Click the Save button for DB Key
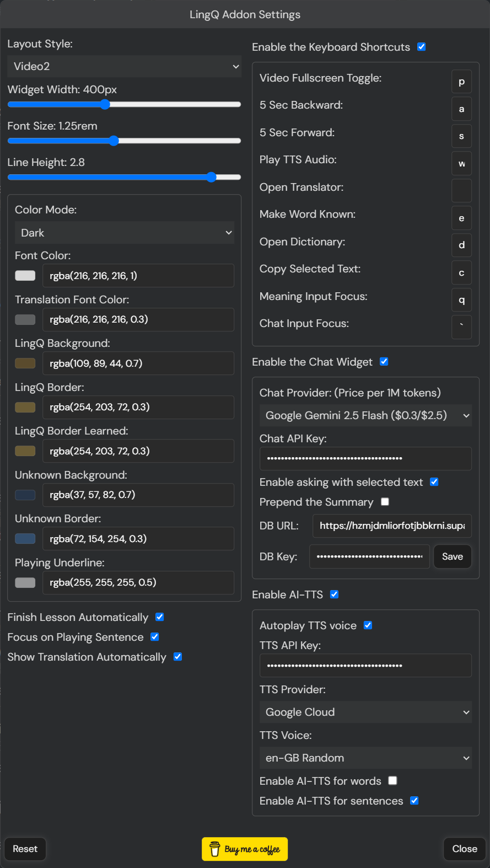 (453, 557)
